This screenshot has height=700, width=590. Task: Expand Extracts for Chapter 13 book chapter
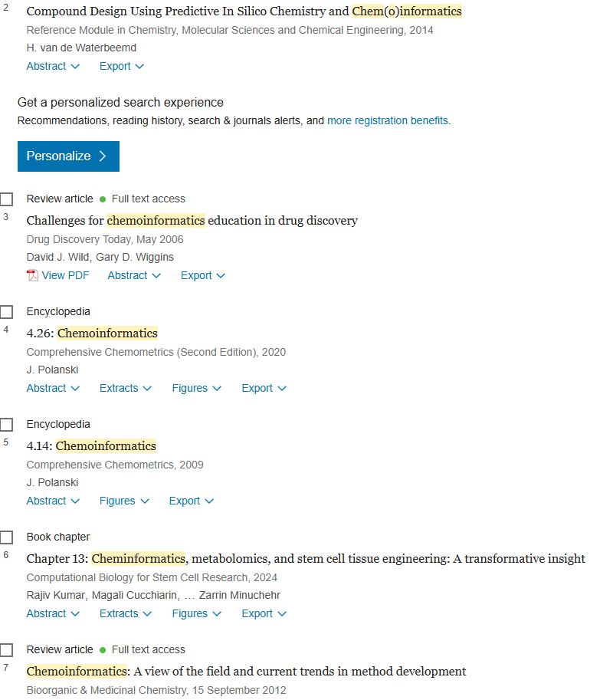click(126, 613)
